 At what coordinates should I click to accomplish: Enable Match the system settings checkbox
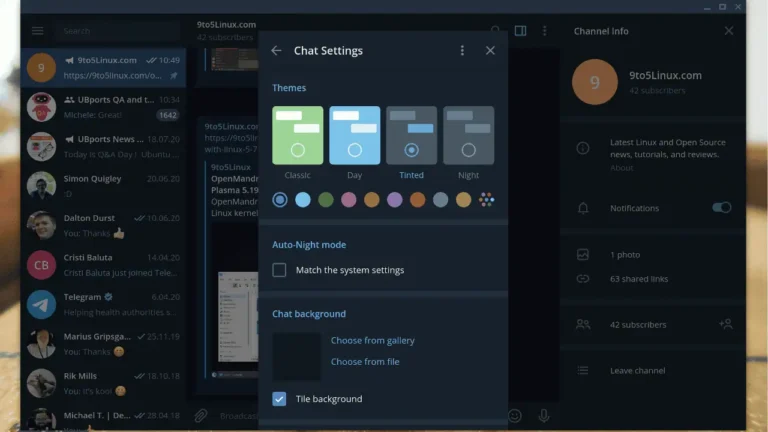point(279,270)
